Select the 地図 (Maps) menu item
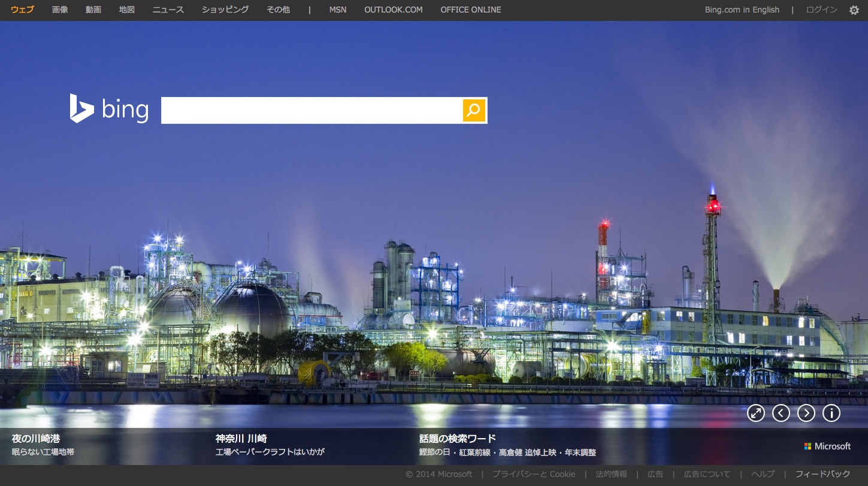 point(127,10)
